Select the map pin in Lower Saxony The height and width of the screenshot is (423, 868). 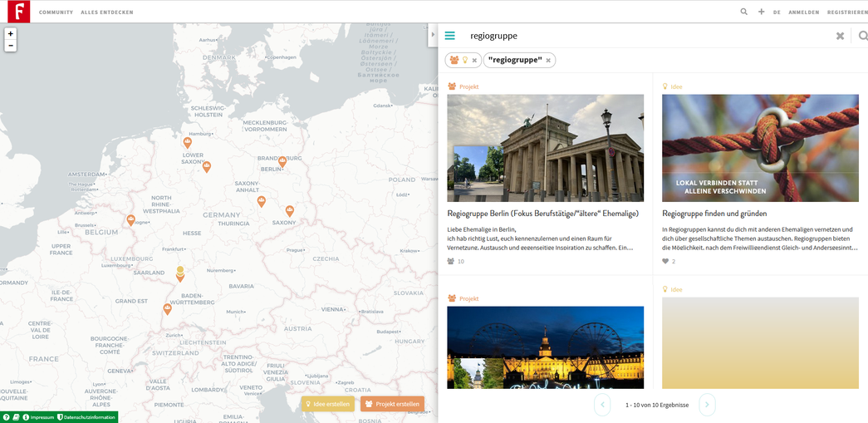coord(207,167)
